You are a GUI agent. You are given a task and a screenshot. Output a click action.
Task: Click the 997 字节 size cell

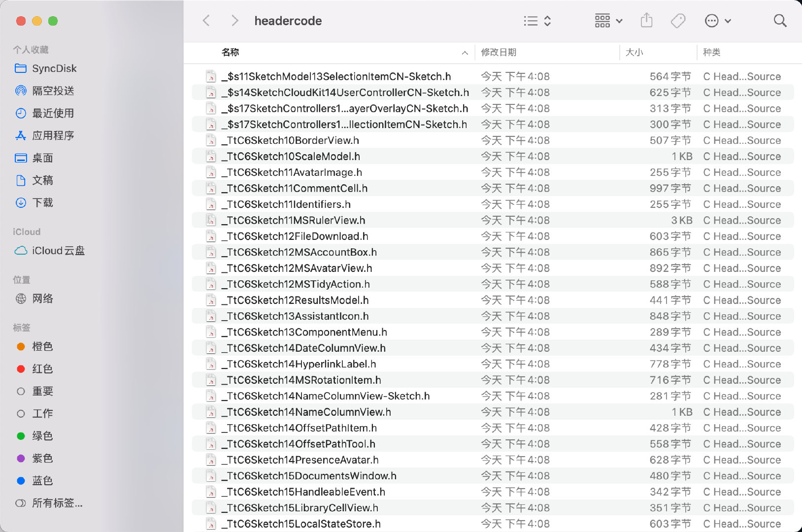pos(670,188)
